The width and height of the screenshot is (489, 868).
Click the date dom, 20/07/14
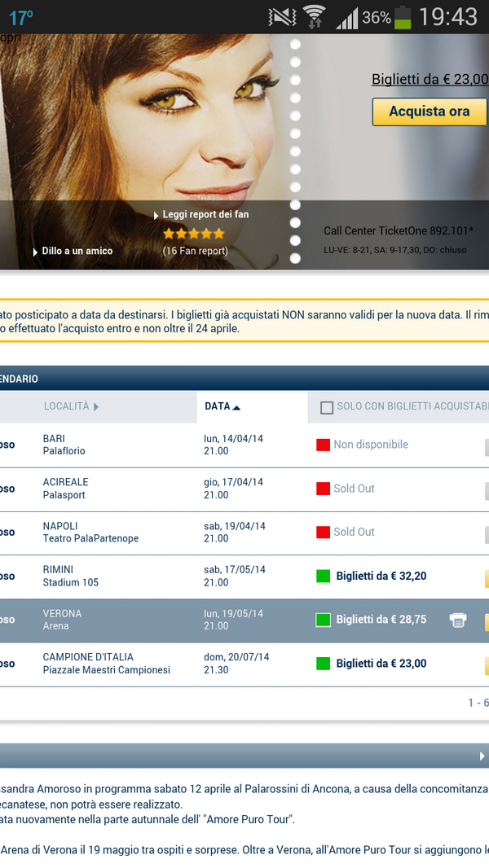click(x=236, y=657)
